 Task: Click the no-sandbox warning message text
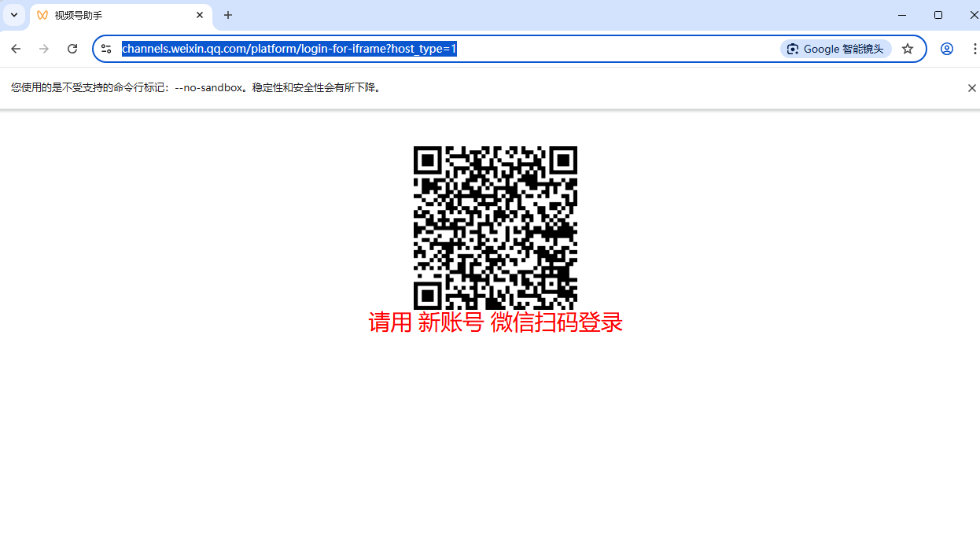point(197,88)
